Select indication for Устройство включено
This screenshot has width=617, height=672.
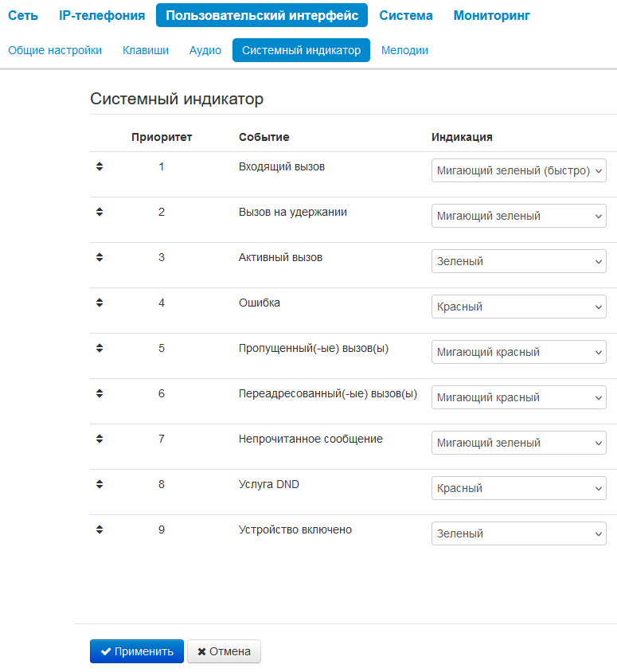(518, 533)
